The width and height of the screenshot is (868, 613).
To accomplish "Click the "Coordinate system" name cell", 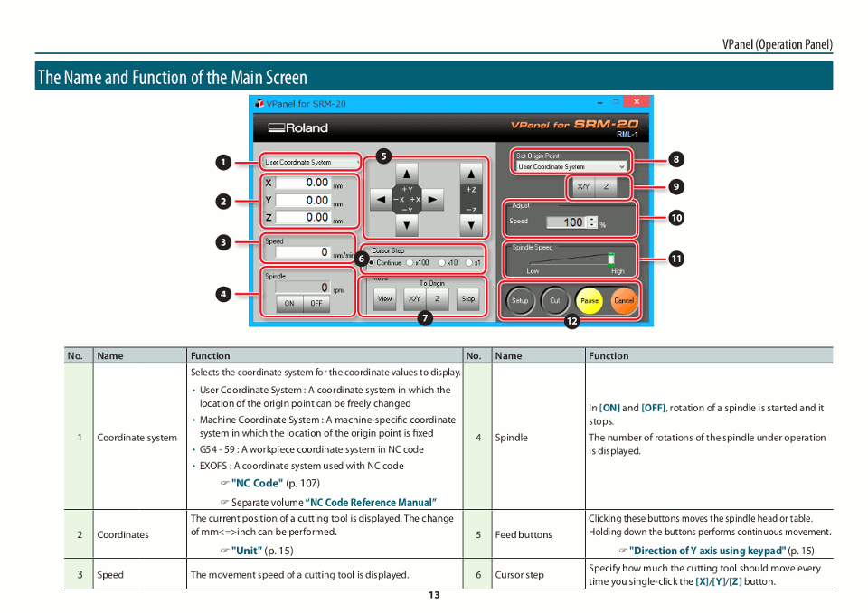I will [139, 438].
